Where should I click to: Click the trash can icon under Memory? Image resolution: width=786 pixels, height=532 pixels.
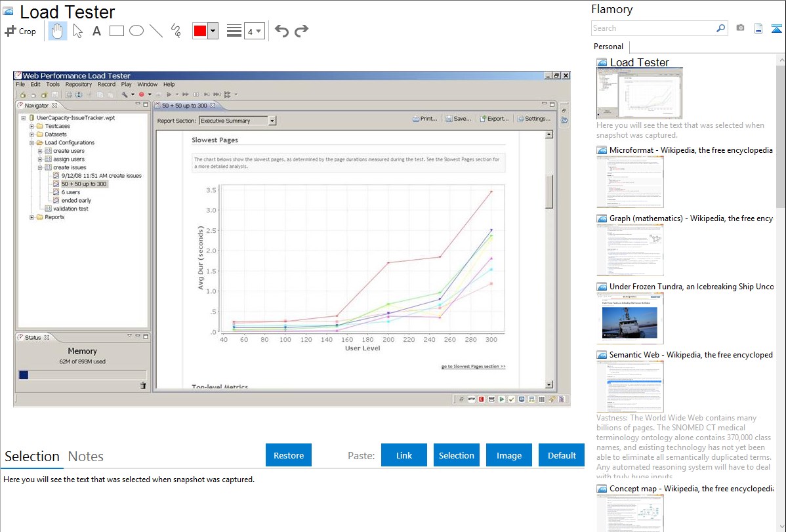143,386
